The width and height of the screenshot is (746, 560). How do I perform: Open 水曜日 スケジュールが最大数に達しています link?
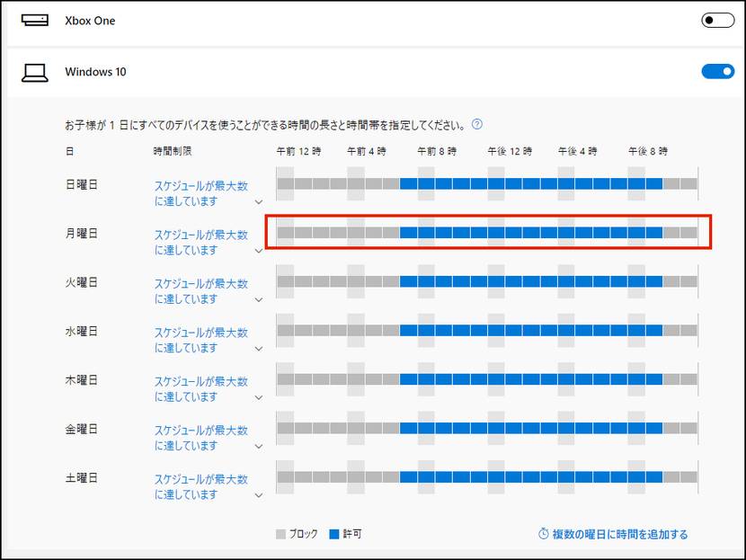click(x=200, y=340)
